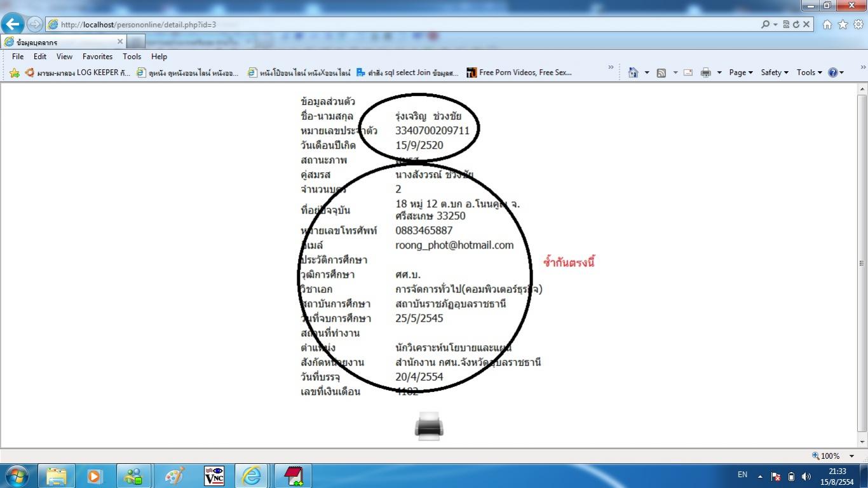Open the Favorites menu in the menu bar
868x488 pixels.
[97, 57]
